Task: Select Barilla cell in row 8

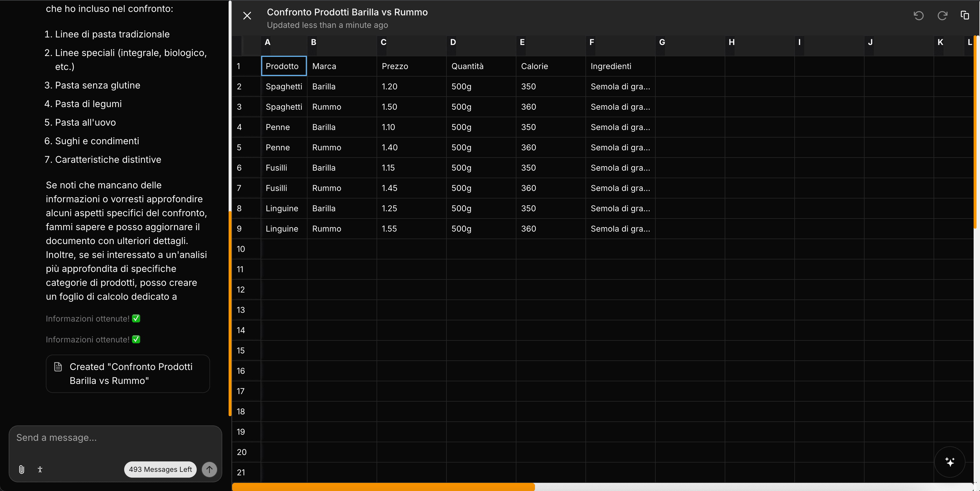Action: click(x=342, y=209)
